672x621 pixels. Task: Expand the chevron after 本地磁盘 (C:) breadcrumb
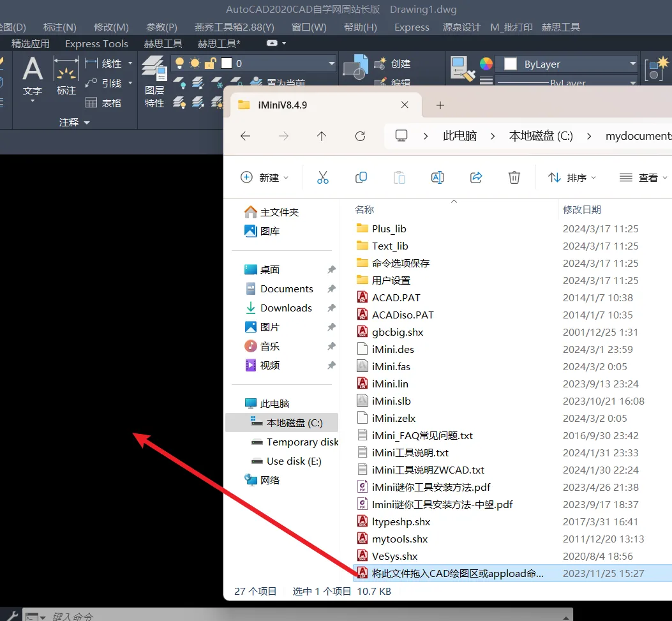pyautogui.click(x=589, y=137)
